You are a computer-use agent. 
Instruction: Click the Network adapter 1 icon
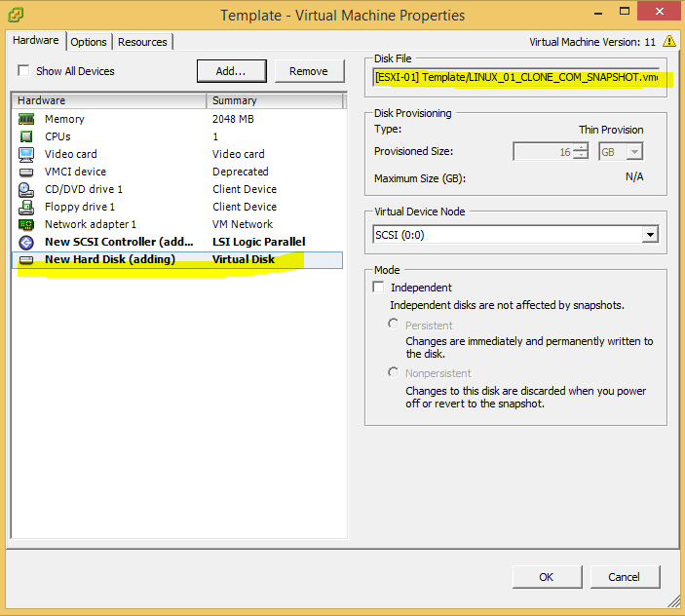coord(26,224)
